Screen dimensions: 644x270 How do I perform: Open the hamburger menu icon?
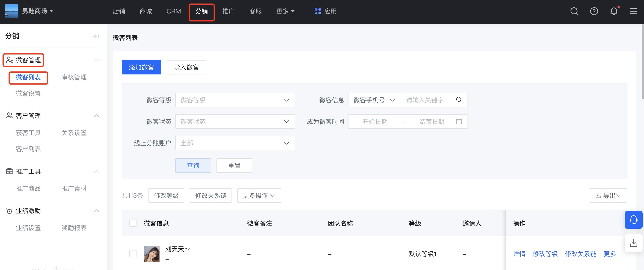point(633,11)
